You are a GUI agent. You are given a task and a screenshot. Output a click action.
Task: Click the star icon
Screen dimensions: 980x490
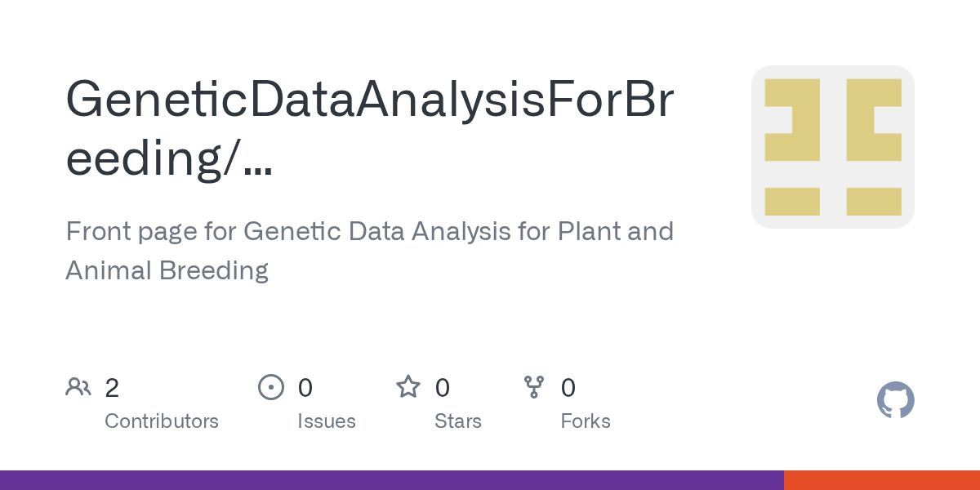(408, 386)
